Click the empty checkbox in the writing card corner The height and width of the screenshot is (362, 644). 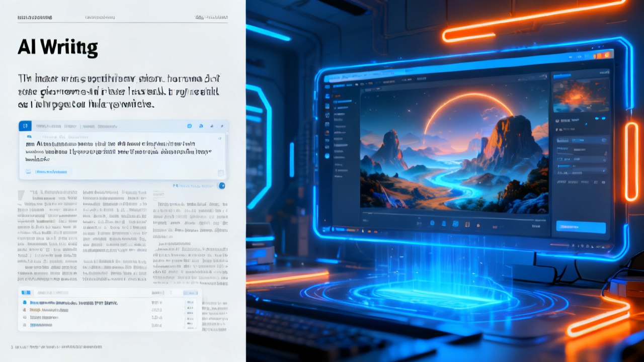[220, 173]
